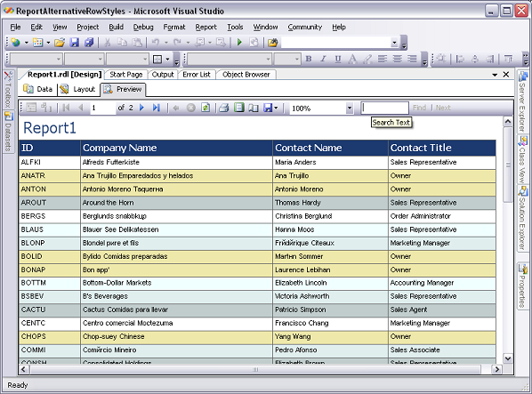Click the Foreground Color A icon
Viewport: 532px width, 394px height.
click(x=352, y=59)
